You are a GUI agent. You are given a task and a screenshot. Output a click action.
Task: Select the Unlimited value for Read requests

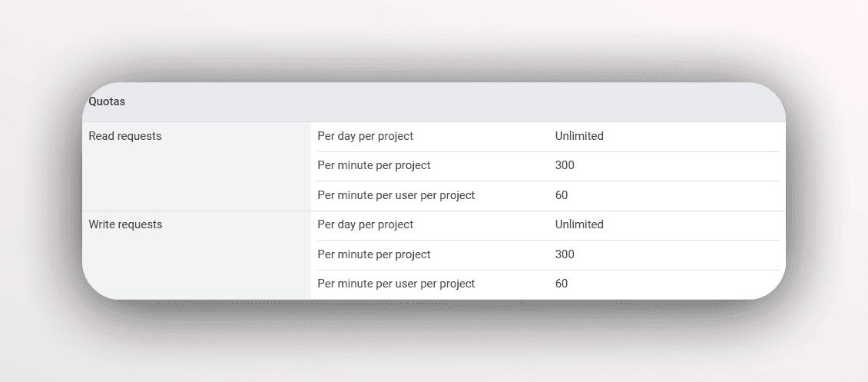[x=579, y=136]
